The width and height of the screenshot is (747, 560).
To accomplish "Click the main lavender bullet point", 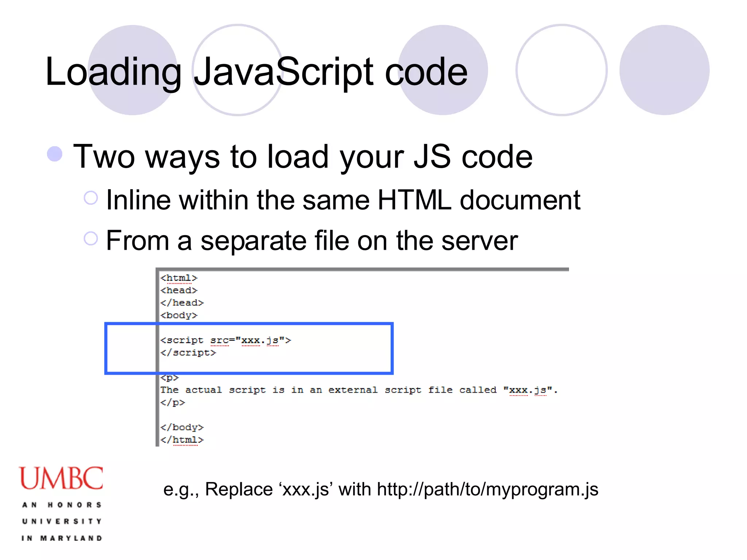I will click(x=55, y=154).
